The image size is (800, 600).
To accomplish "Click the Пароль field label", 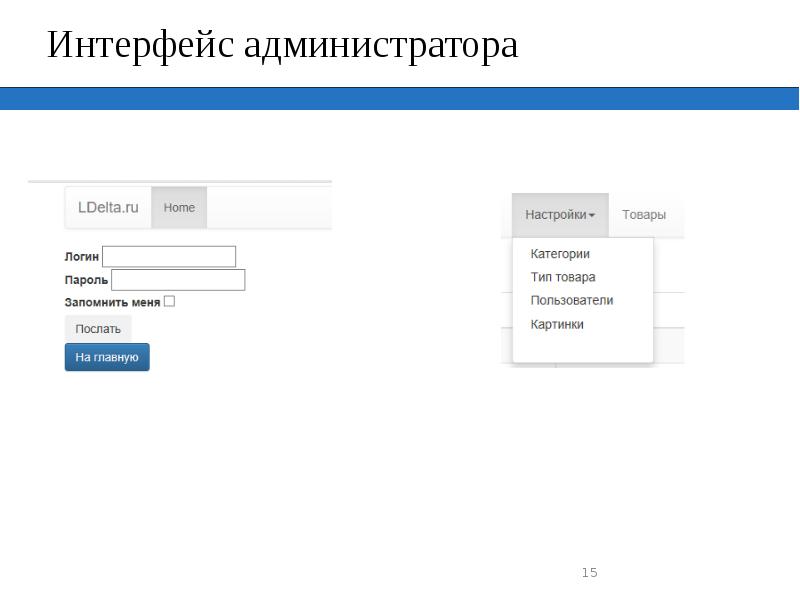I will (86, 280).
